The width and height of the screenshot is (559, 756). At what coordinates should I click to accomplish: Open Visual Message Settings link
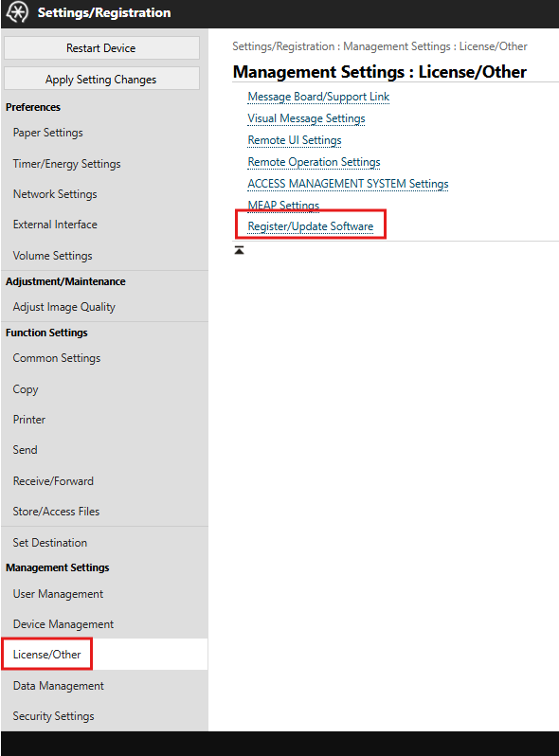coord(306,118)
